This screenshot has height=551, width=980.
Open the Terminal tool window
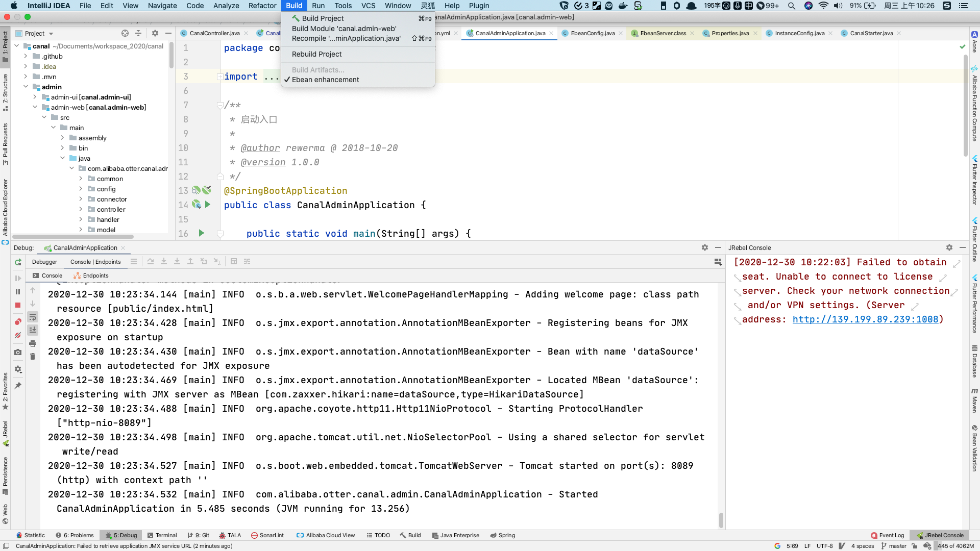tap(162, 535)
